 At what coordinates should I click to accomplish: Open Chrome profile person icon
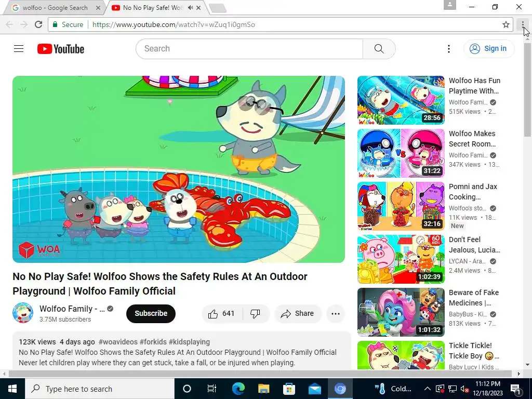tap(449, 5)
